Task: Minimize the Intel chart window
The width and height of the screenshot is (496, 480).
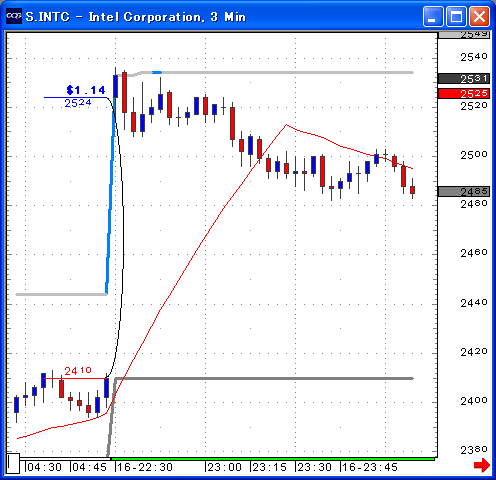Action: pyautogui.click(x=433, y=16)
